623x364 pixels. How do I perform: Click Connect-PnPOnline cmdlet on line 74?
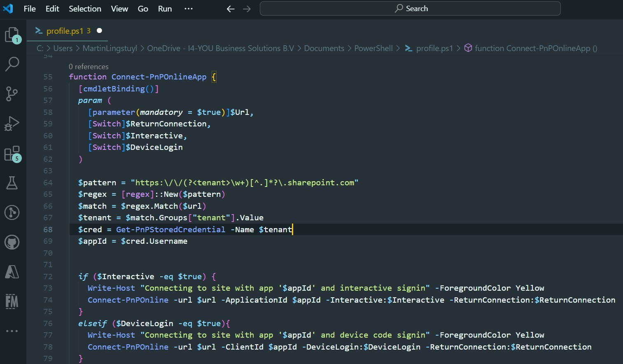coord(128,300)
